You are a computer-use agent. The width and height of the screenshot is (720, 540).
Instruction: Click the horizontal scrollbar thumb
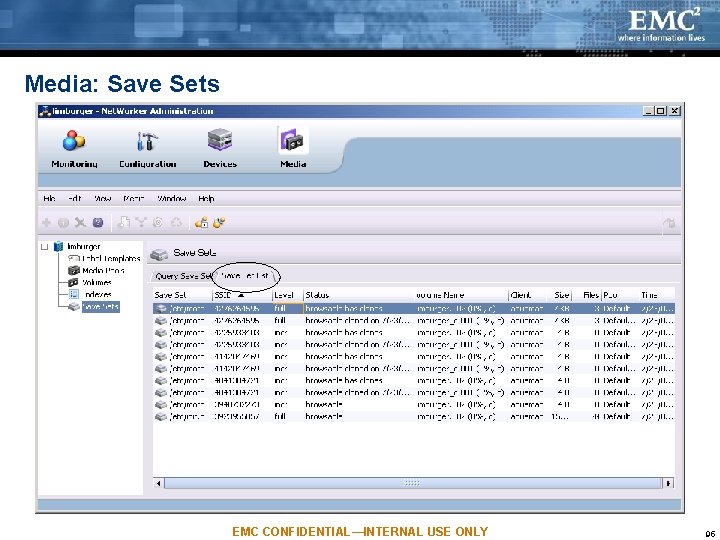pyautogui.click(x=412, y=483)
